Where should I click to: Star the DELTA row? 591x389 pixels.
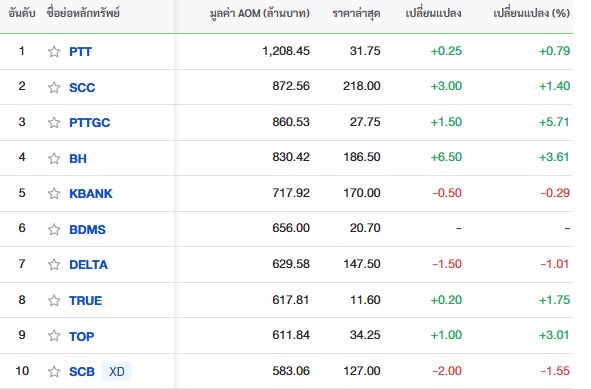pyautogui.click(x=54, y=265)
